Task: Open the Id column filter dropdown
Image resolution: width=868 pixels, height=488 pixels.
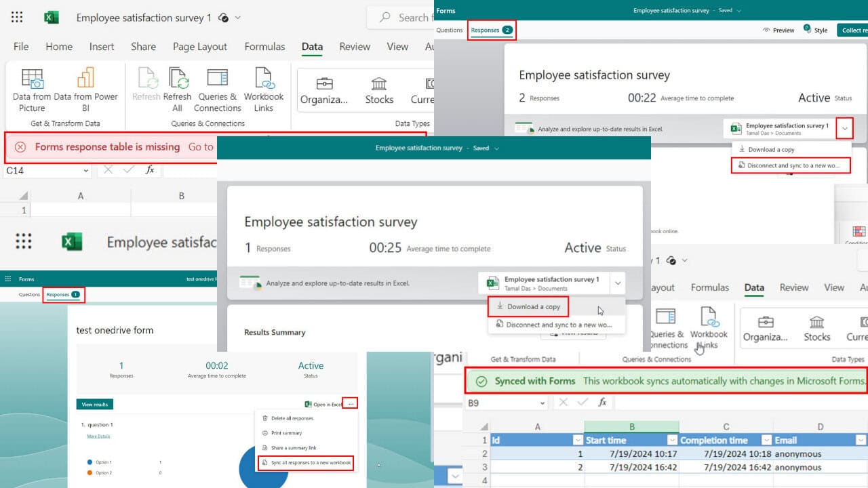Action: tap(577, 441)
